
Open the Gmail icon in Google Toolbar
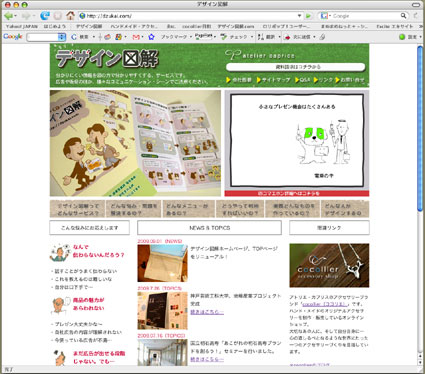coord(136,37)
